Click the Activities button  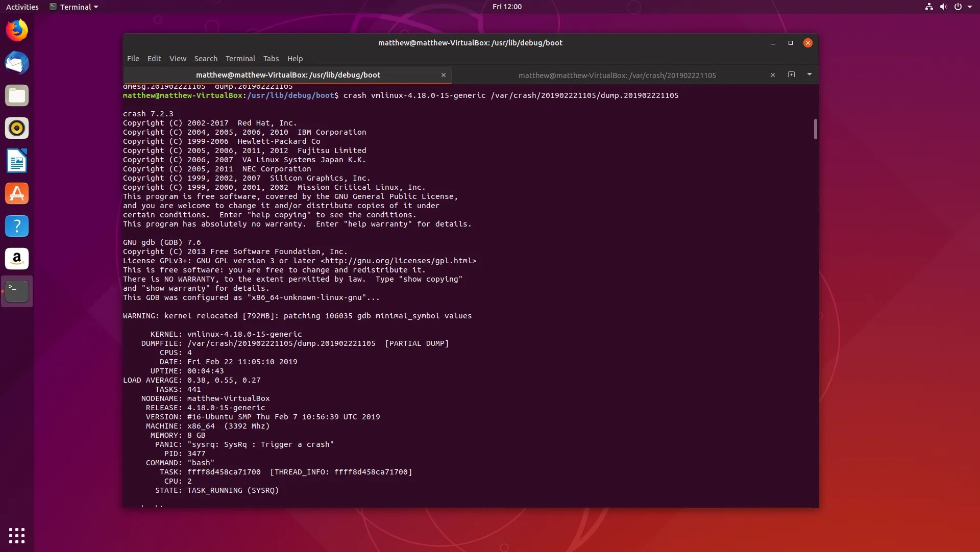tap(22, 7)
